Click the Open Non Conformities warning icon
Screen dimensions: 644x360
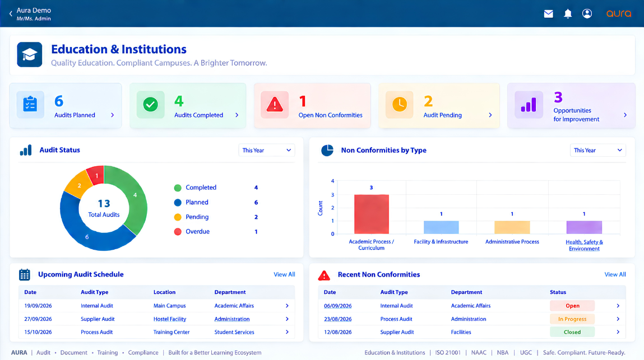pyautogui.click(x=274, y=105)
